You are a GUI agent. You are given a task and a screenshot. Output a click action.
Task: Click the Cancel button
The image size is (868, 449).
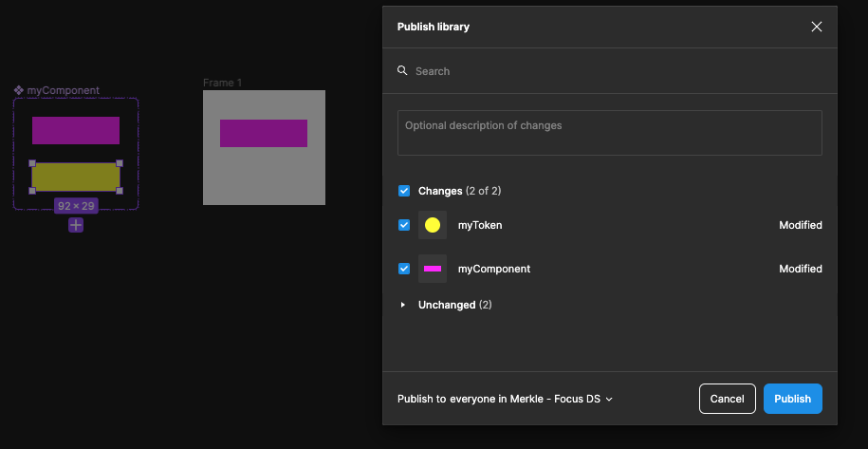tap(727, 399)
